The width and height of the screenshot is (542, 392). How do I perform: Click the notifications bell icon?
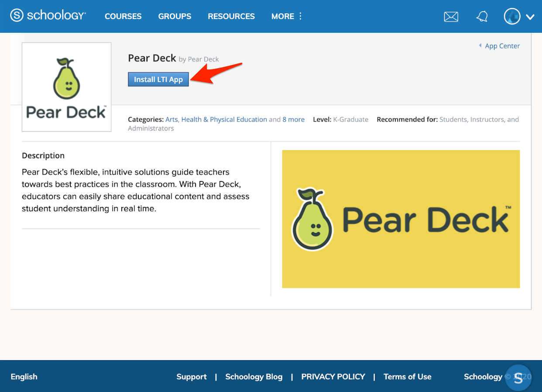point(482,16)
